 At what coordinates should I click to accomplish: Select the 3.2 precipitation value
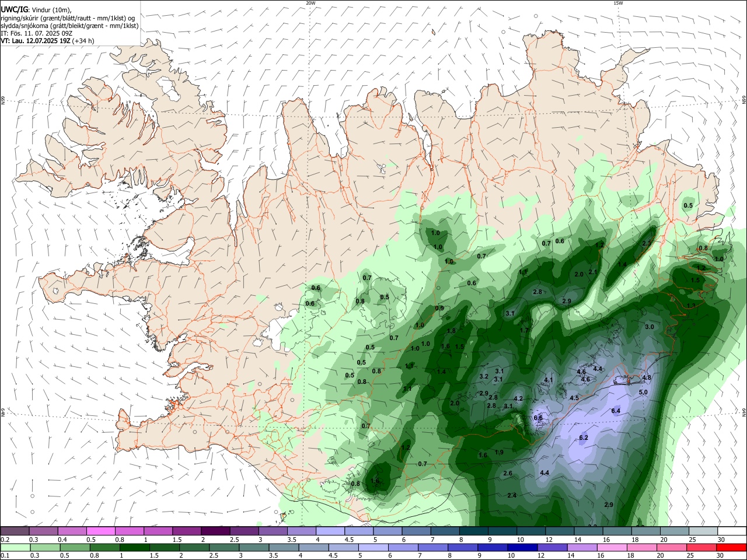click(x=484, y=377)
